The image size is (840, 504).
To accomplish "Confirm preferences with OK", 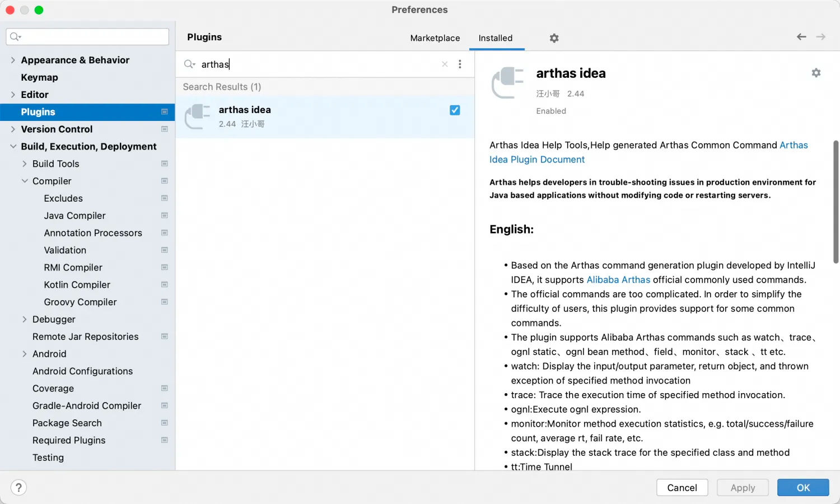I will pos(803,488).
